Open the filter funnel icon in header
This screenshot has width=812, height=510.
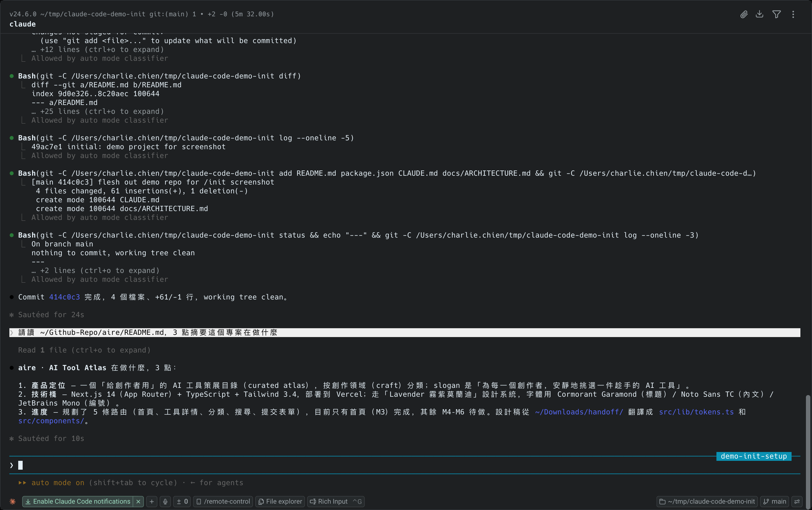[777, 14]
